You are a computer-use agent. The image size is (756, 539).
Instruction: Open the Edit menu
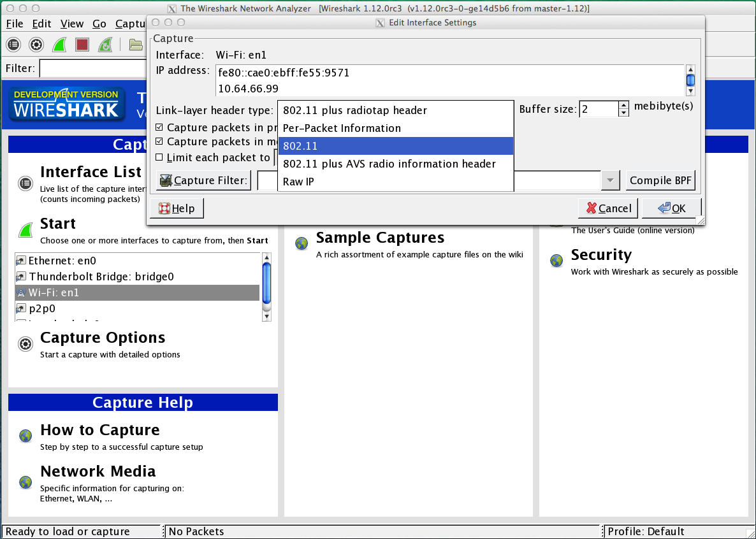[42, 24]
